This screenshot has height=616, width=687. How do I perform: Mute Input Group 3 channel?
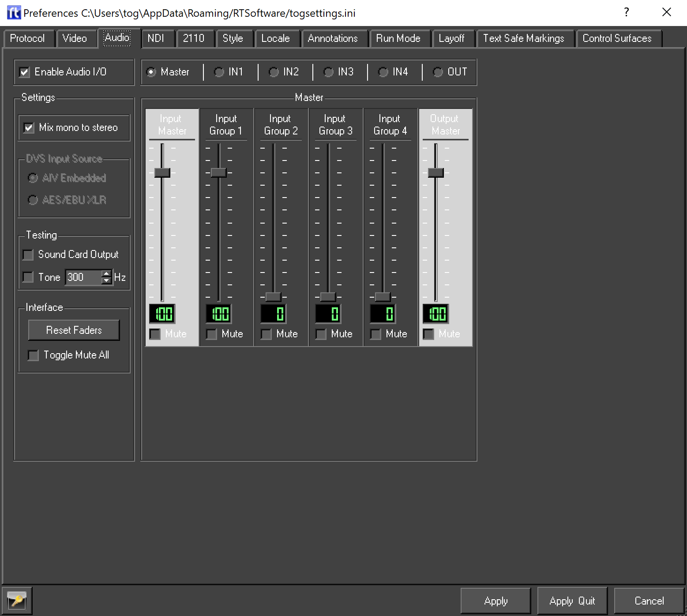click(321, 334)
